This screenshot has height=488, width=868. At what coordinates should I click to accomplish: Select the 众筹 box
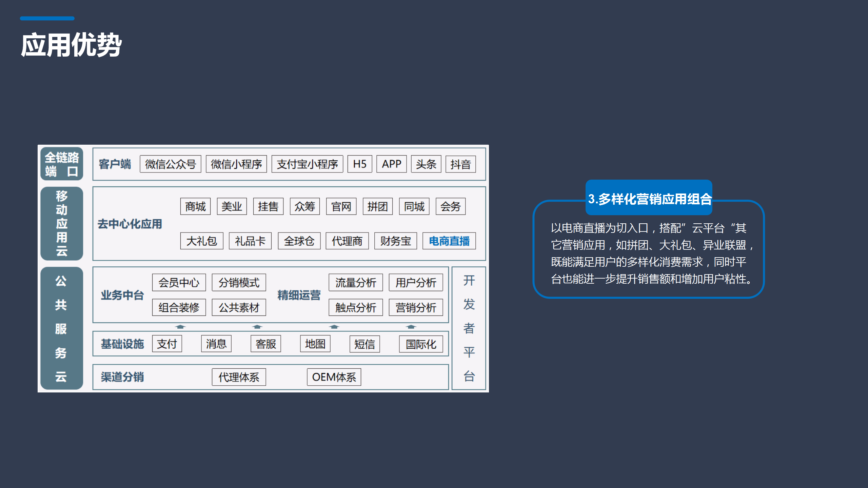[x=305, y=206]
